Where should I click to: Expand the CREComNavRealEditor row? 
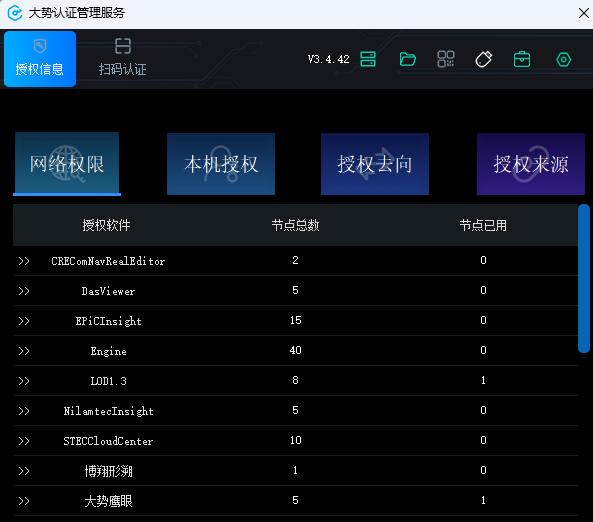point(24,261)
